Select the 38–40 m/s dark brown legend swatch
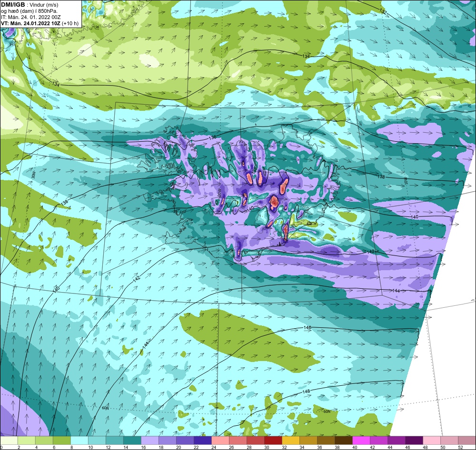This screenshot has height=450, width=476. pos(344,440)
